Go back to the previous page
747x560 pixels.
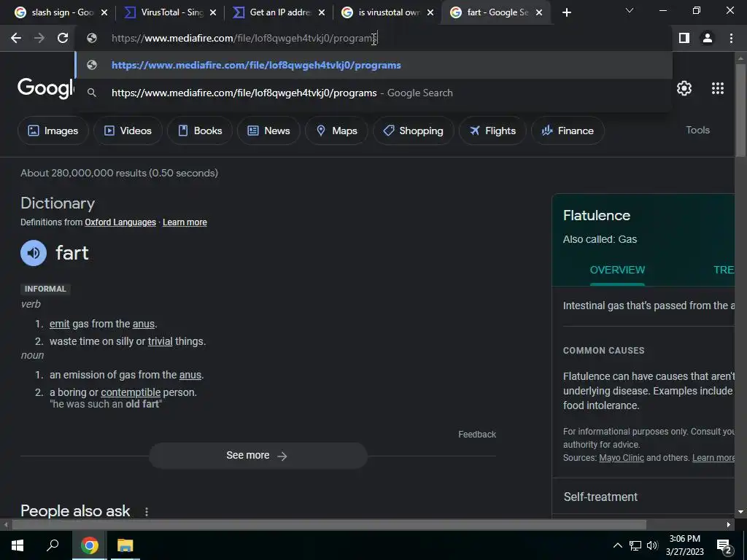tap(16, 38)
